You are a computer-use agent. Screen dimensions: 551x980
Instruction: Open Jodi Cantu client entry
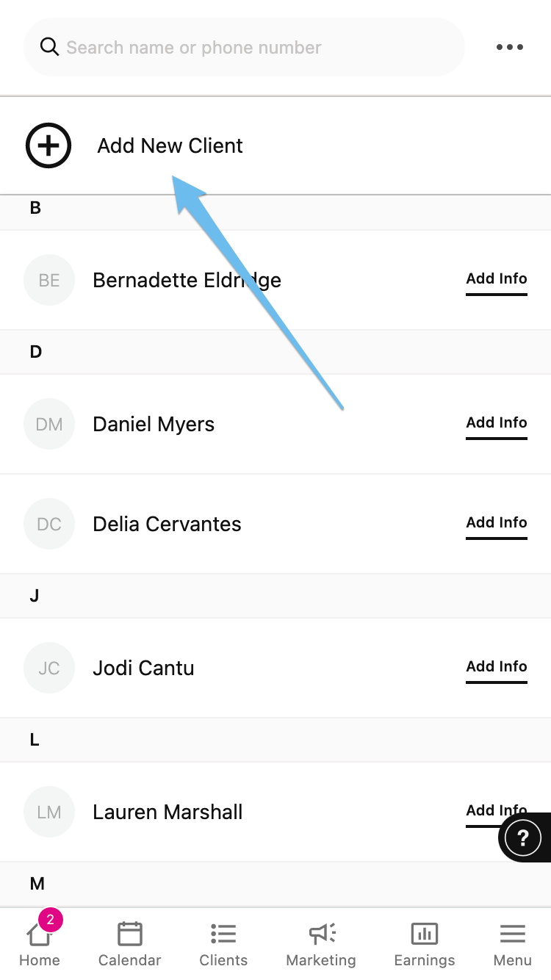144,668
